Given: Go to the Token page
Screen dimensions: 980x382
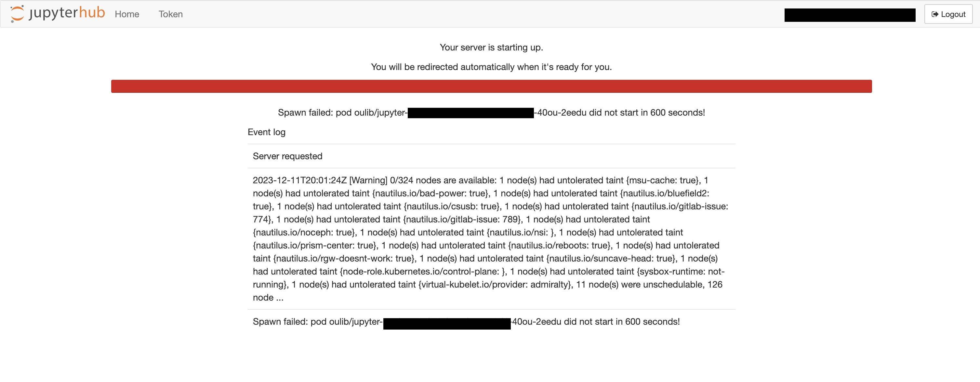Looking at the screenshot, I should coord(170,14).
